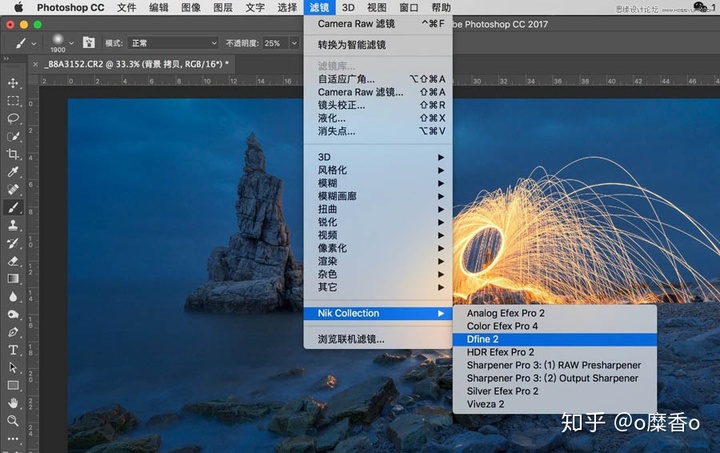The image size is (720, 453).
Task: Choose Silver Efex Pro 2
Action: (554, 391)
